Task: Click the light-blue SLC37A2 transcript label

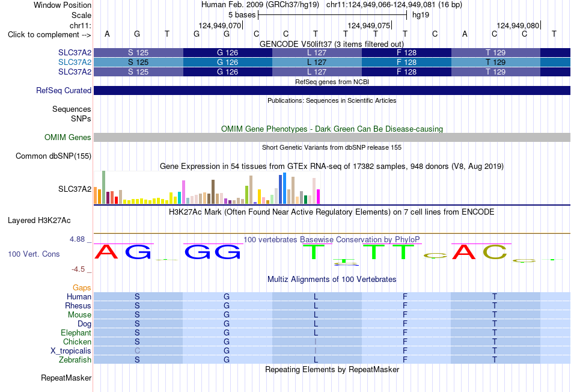Action: pyautogui.click(x=75, y=63)
